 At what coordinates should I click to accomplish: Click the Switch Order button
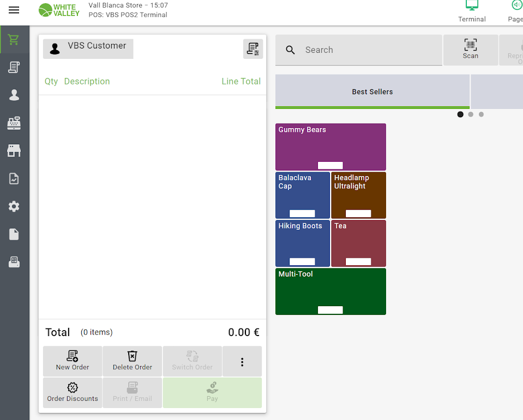(192, 361)
